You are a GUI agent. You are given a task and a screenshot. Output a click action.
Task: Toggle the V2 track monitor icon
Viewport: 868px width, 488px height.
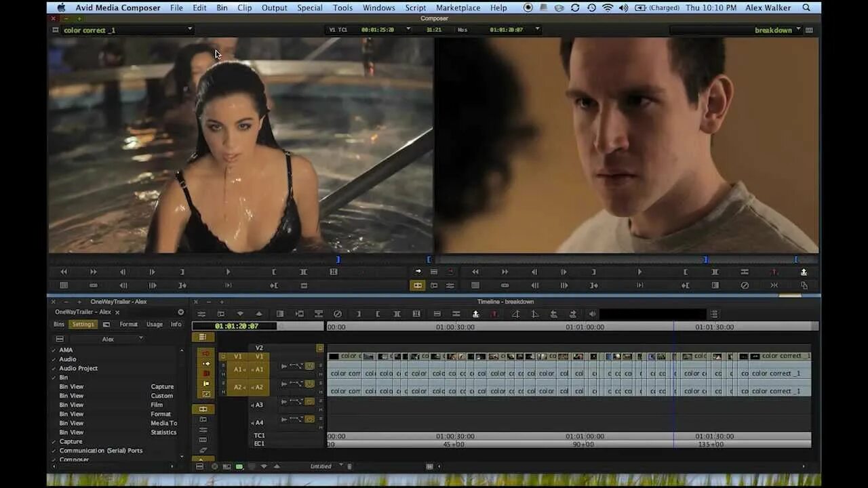tap(319, 348)
